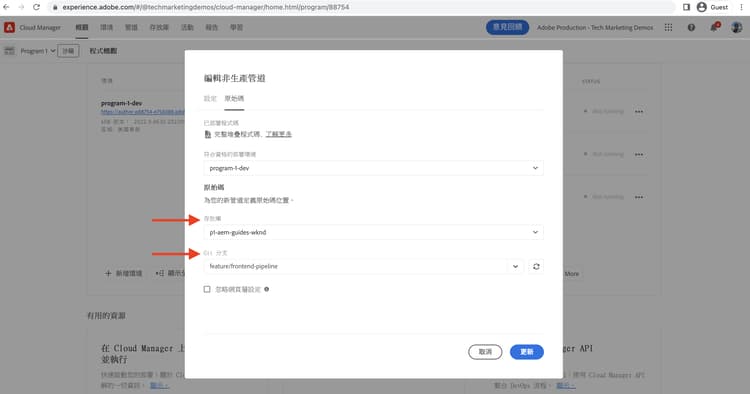Click info icon beside the dialog checkbox
The height and width of the screenshot is (394, 750).
pos(266,289)
